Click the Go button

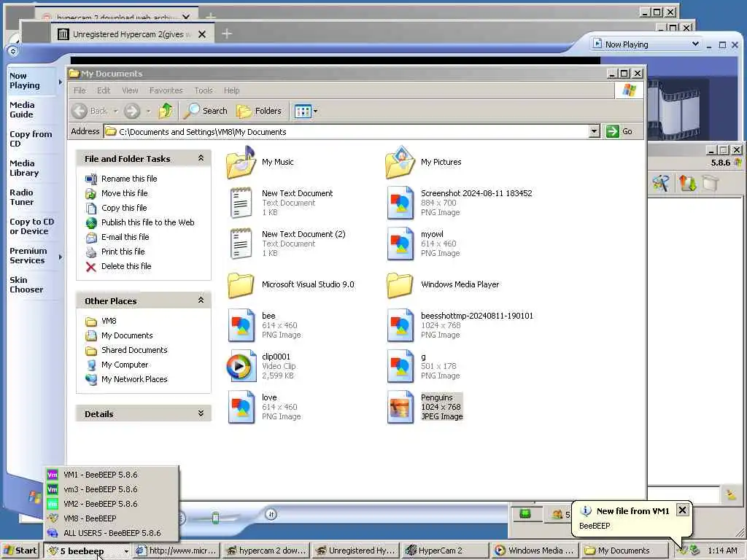(x=620, y=131)
